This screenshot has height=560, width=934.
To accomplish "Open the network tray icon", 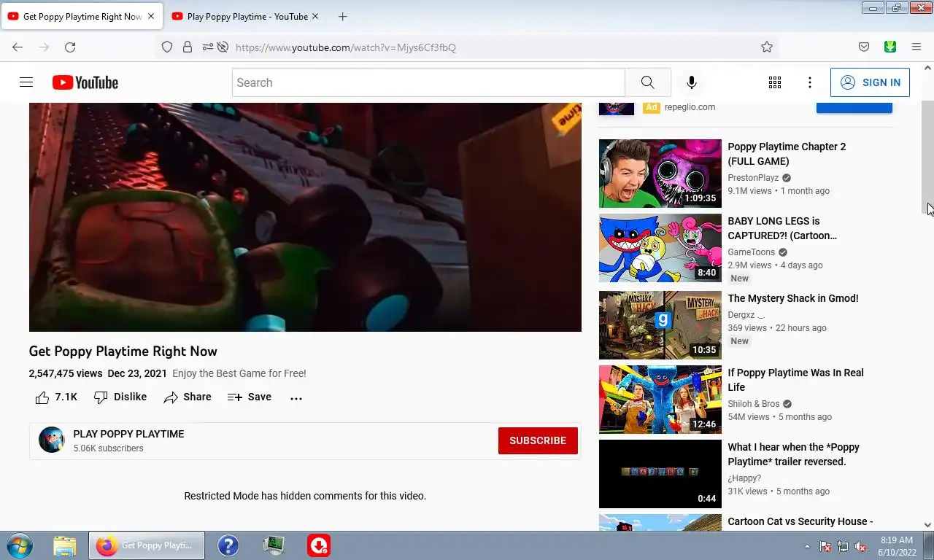I will [843, 546].
